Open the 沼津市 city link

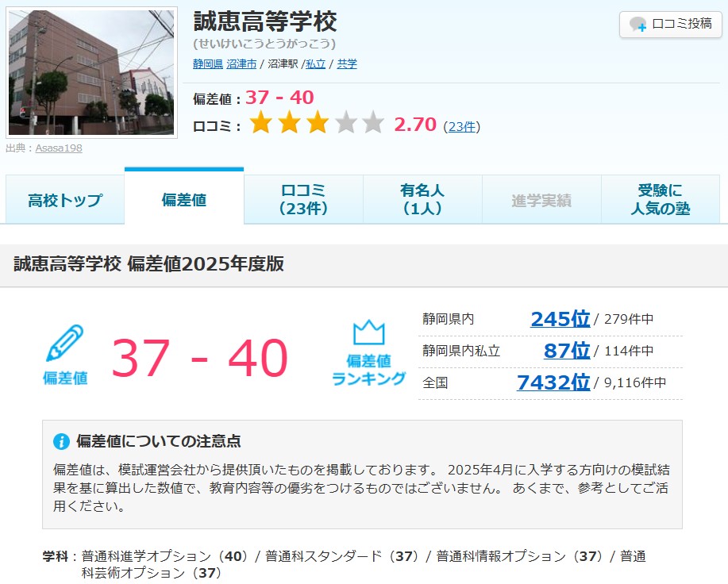(x=241, y=64)
